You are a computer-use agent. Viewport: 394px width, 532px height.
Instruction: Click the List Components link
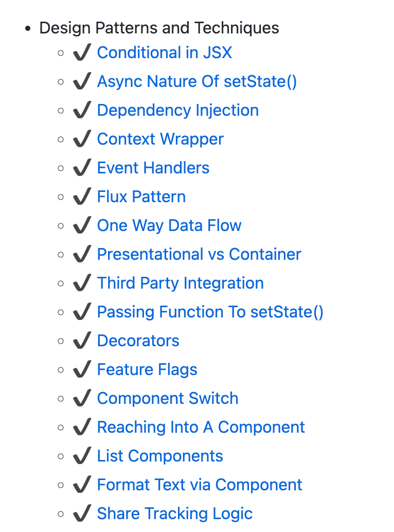tap(159, 456)
